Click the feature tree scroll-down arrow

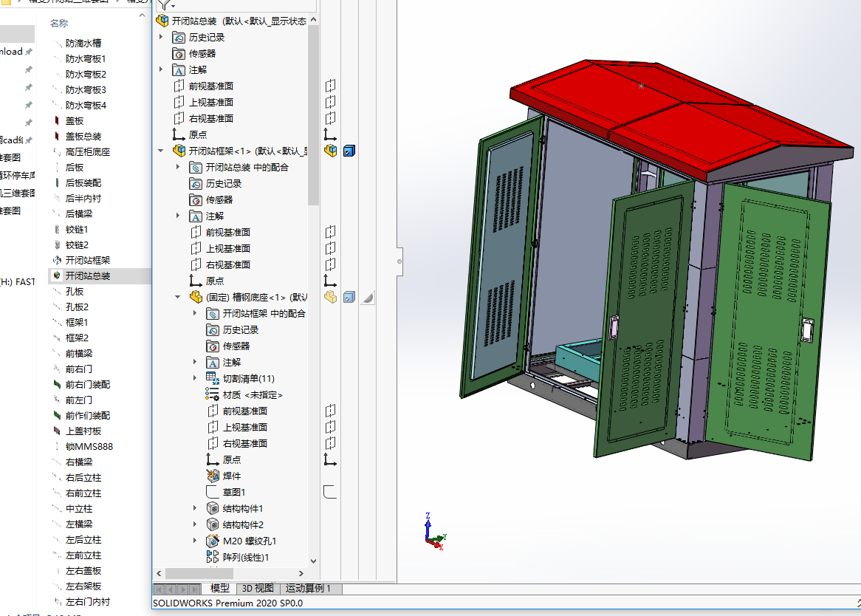[x=313, y=561]
